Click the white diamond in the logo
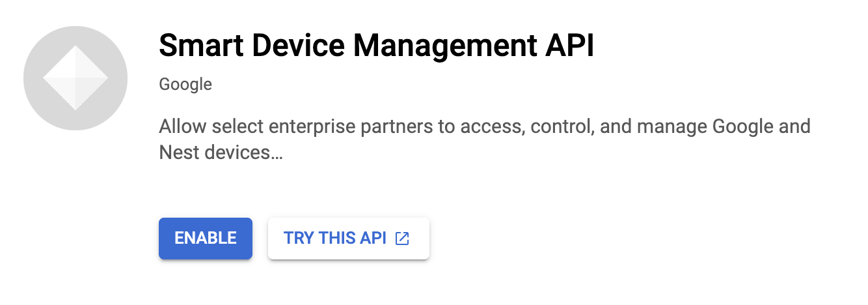 click(x=75, y=79)
